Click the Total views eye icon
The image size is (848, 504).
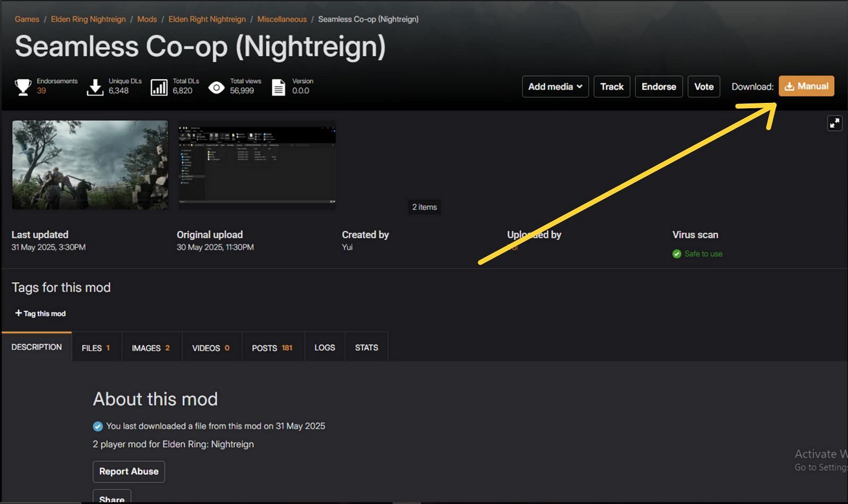pos(217,87)
